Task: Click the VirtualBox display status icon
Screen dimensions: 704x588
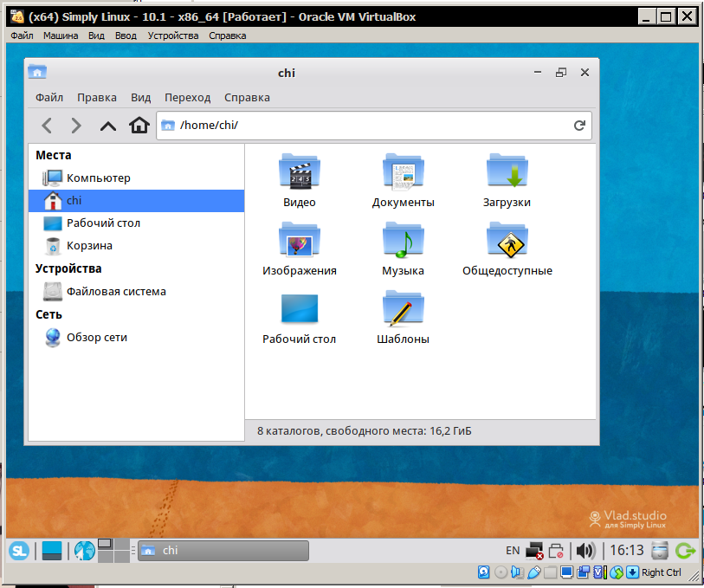Action: click(566, 572)
